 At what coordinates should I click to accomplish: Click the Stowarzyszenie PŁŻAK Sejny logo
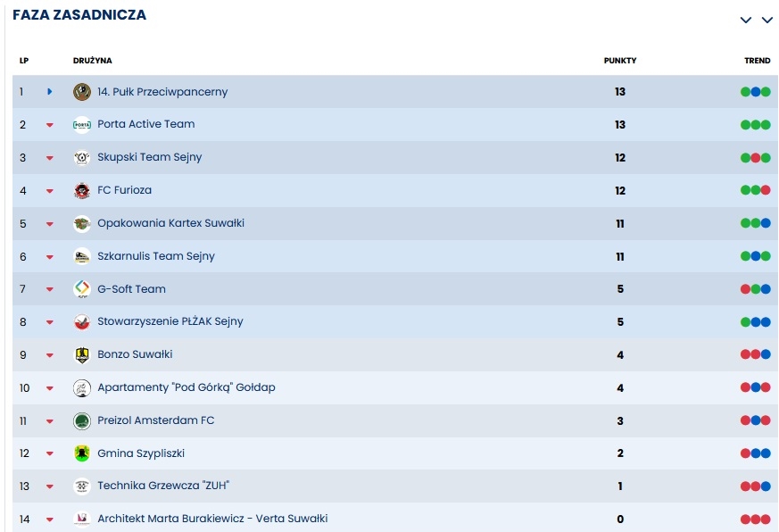point(82,321)
